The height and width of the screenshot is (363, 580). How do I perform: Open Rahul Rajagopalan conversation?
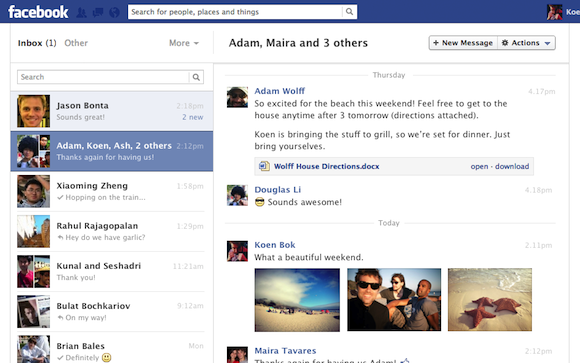click(112, 231)
